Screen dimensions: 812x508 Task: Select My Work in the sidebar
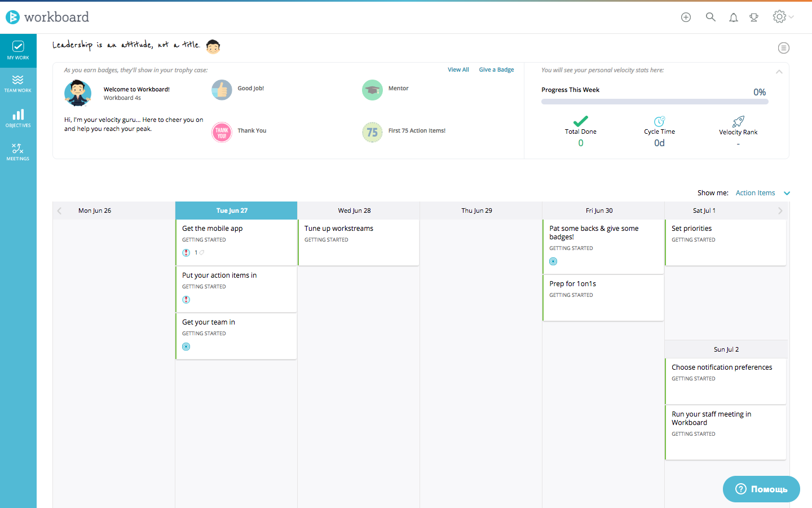[x=18, y=50]
